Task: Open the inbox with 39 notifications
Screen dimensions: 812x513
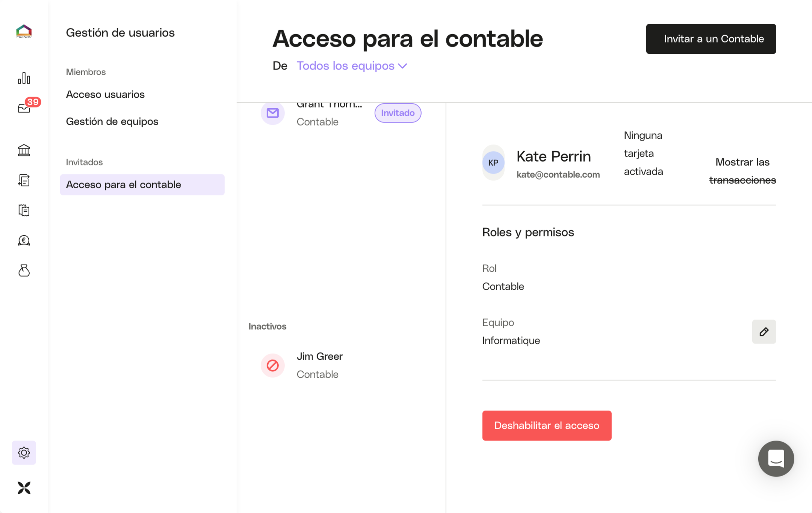Action: (x=24, y=108)
